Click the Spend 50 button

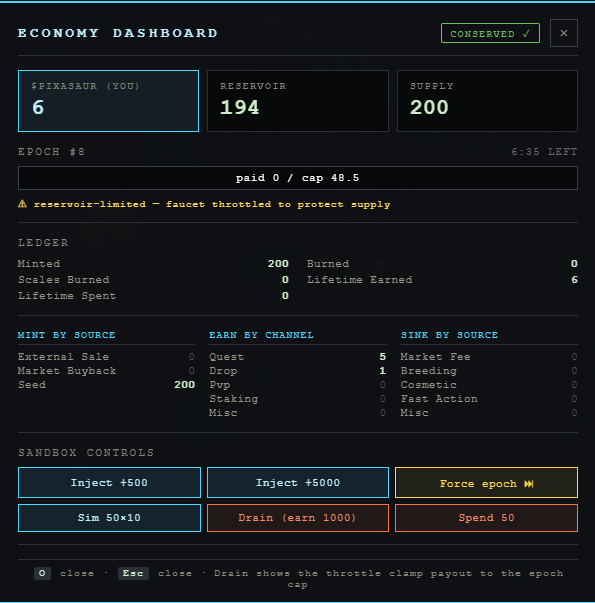(x=486, y=518)
